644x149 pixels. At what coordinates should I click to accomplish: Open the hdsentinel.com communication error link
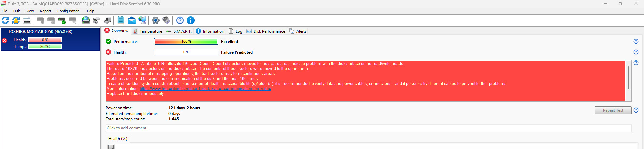(x=205, y=89)
